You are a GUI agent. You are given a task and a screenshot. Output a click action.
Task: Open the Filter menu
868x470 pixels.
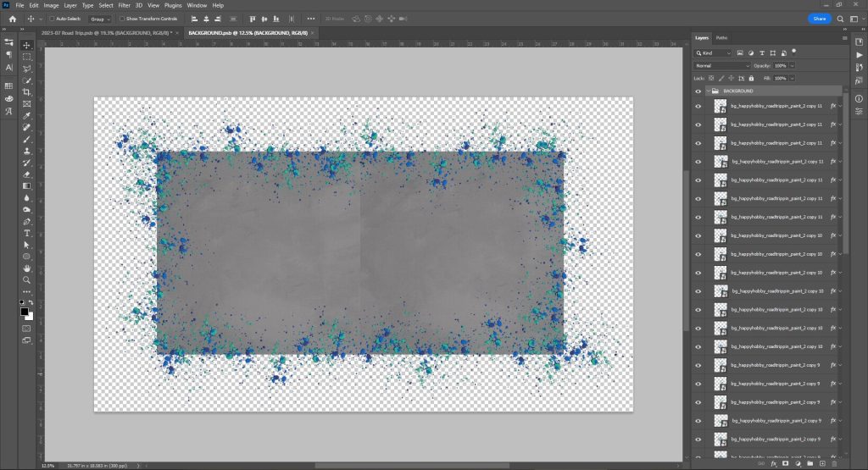(125, 5)
